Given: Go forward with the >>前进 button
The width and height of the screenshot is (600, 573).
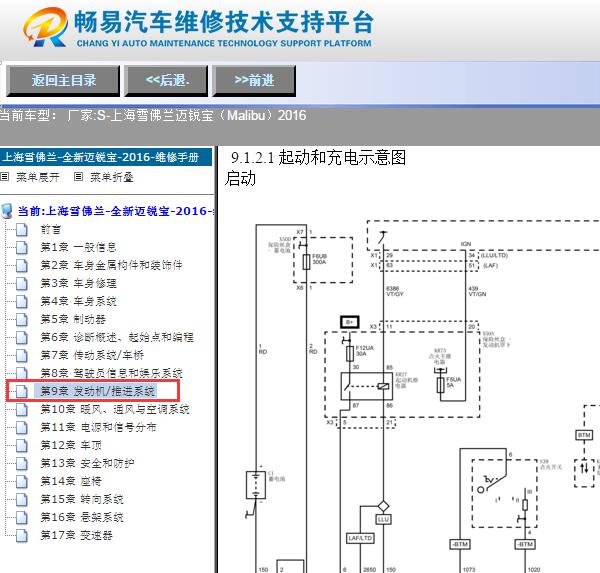Looking at the screenshot, I should point(254,80).
